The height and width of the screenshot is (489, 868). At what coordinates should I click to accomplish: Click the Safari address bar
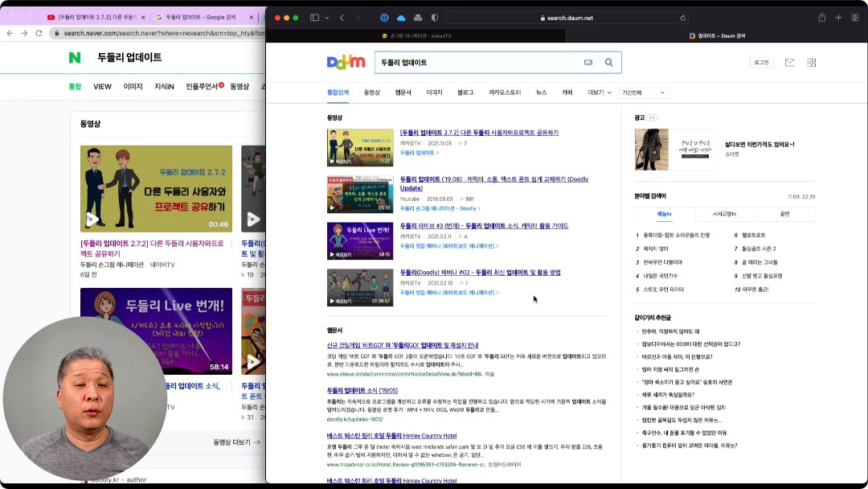coord(567,18)
